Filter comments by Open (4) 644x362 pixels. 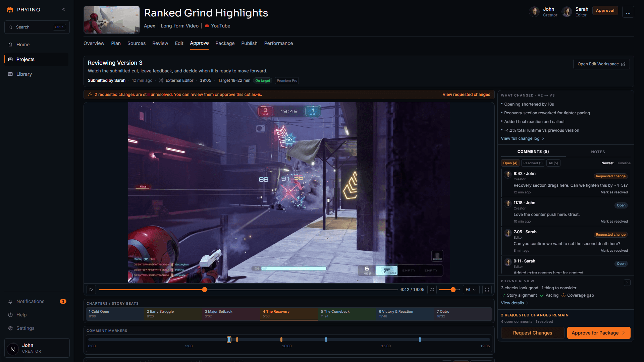(510, 163)
